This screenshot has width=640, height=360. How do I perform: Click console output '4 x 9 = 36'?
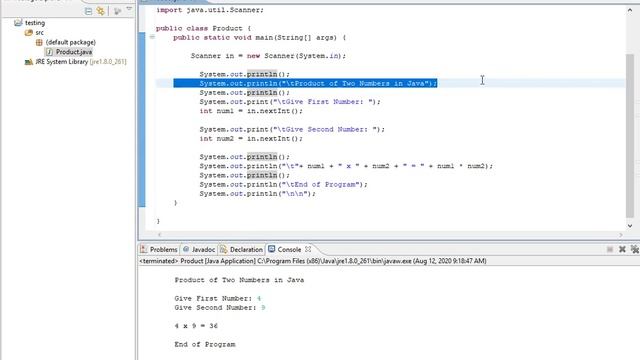[196, 326]
